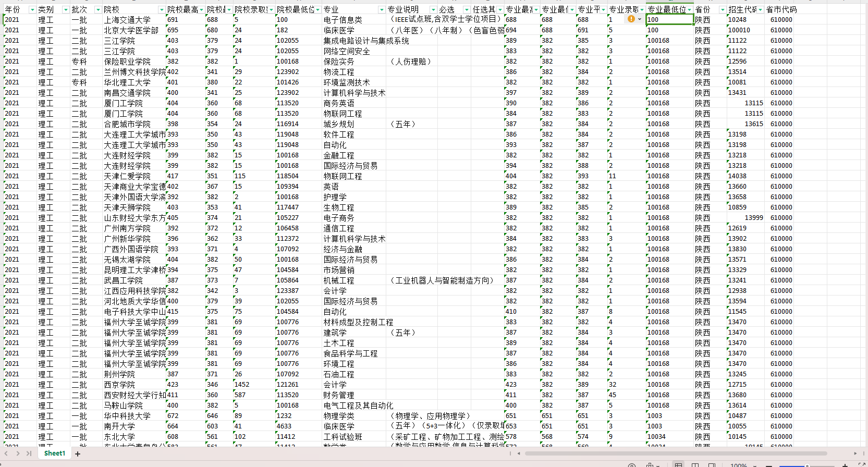
Task: Switch to Page Break Preview in status bar
Action: (x=712, y=465)
